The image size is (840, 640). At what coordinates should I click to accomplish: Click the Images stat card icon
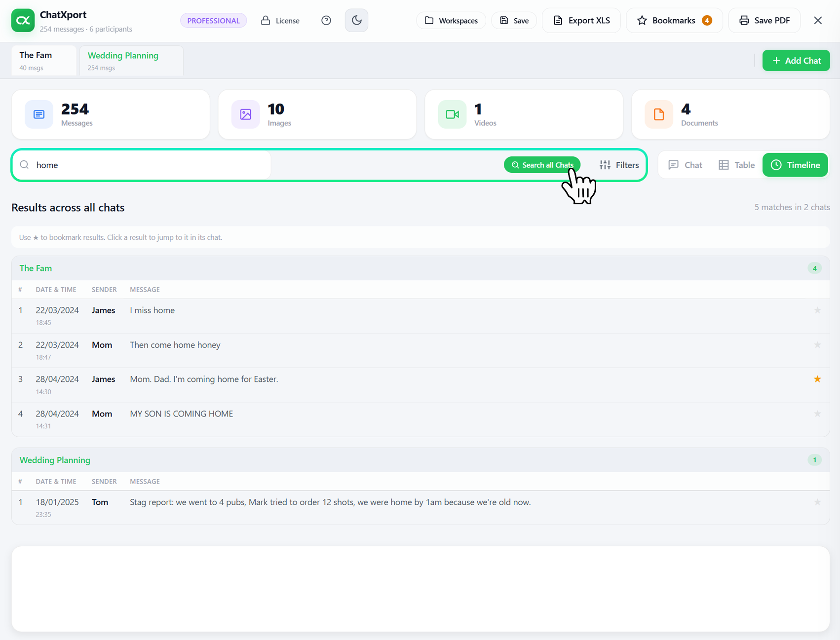[245, 114]
